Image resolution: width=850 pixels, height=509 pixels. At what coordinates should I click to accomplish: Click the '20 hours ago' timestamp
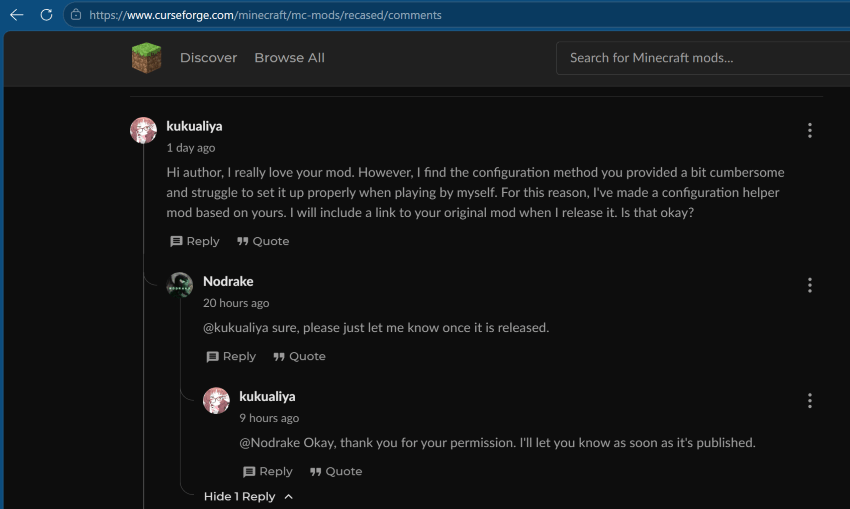point(236,303)
